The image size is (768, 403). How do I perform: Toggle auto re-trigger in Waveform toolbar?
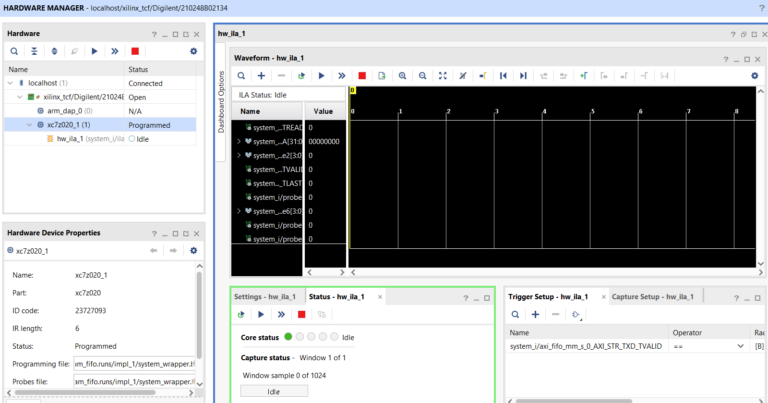tap(301, 76)
